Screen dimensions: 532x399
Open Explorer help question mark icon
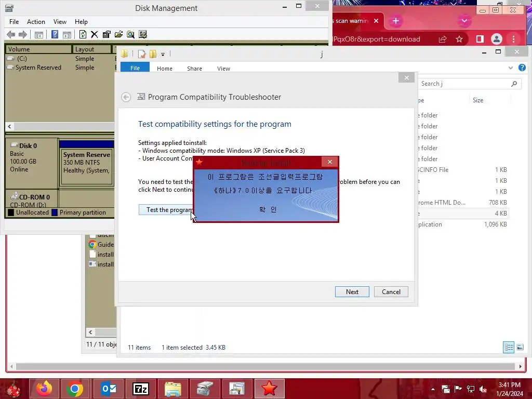coord(522,68)
